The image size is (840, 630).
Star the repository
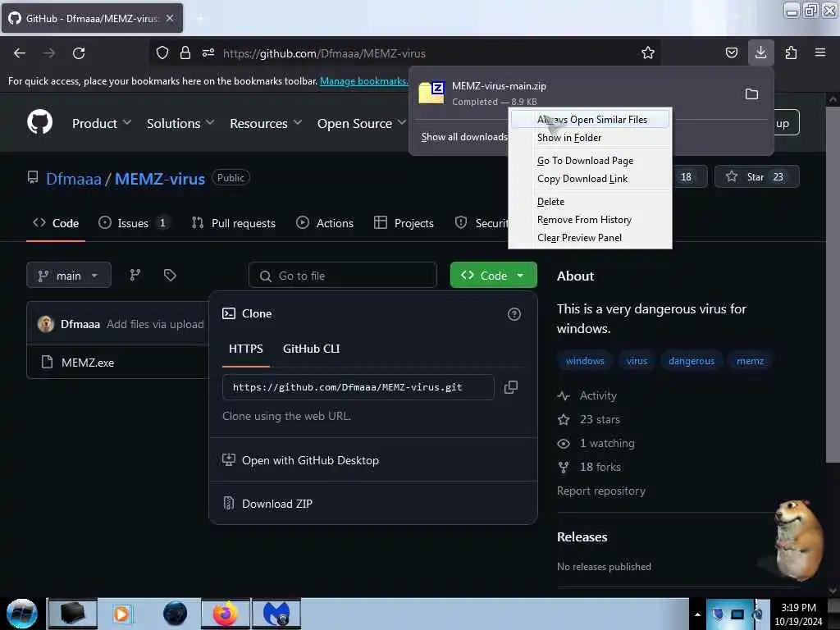click(x=756, y=177)
